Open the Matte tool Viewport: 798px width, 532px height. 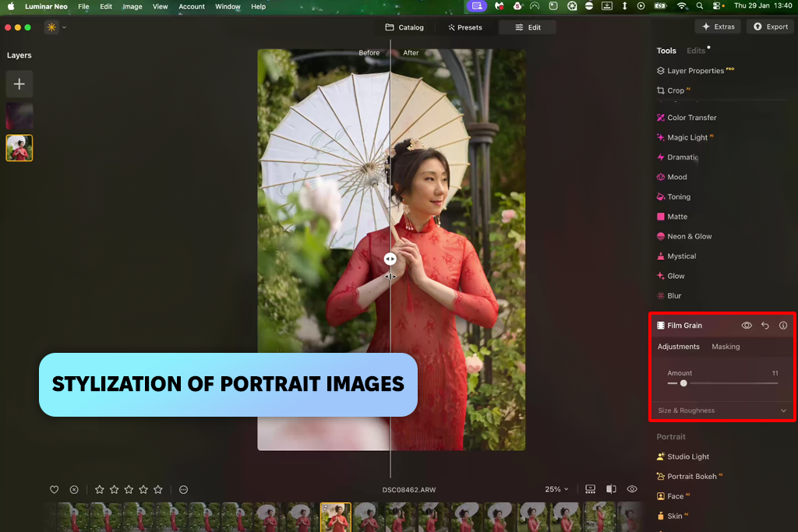(x=672, y=217)
